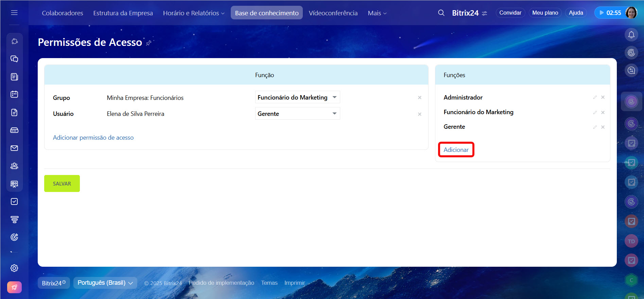This screenshot has width=644, height=299.
Task: Expand the Português (Brasil) language selector
Action: (x=105, y=283)
